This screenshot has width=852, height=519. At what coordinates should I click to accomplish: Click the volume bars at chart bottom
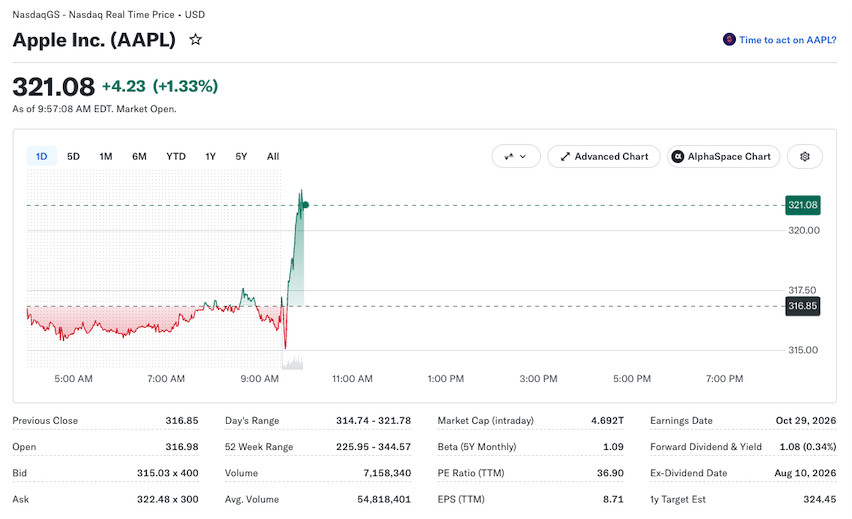(293, 362)
